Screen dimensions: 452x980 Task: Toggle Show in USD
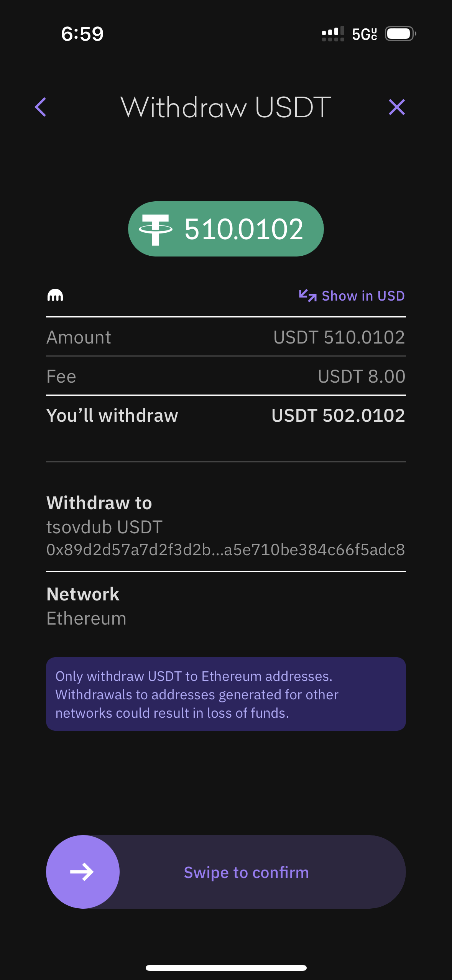click(363, 296)
